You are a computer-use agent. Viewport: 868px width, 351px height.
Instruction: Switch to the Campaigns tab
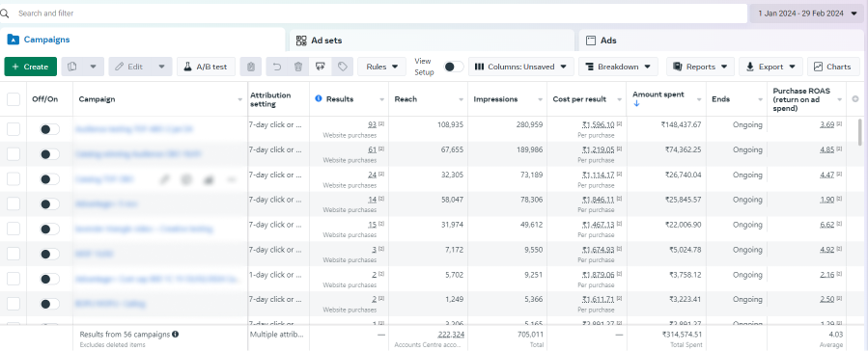142,40
